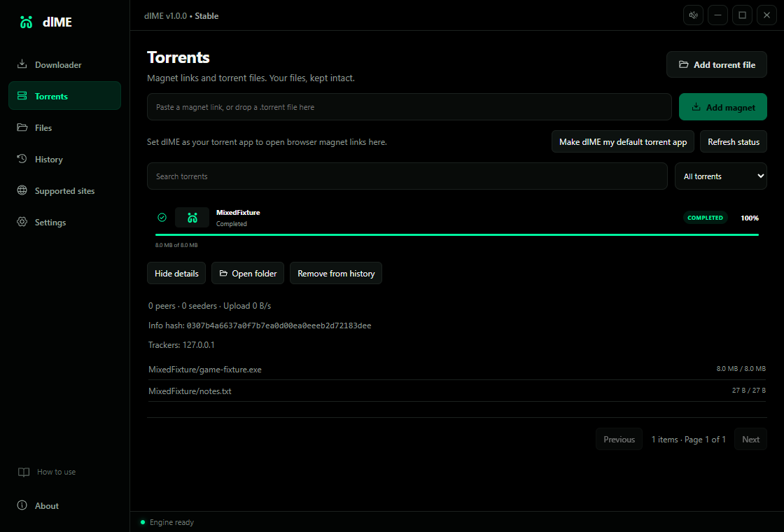Image resolution: width=784 pixels, height=532 pixels.
Task: Click Hide details for MixedFixture
Action: click(x=176, y=273)
